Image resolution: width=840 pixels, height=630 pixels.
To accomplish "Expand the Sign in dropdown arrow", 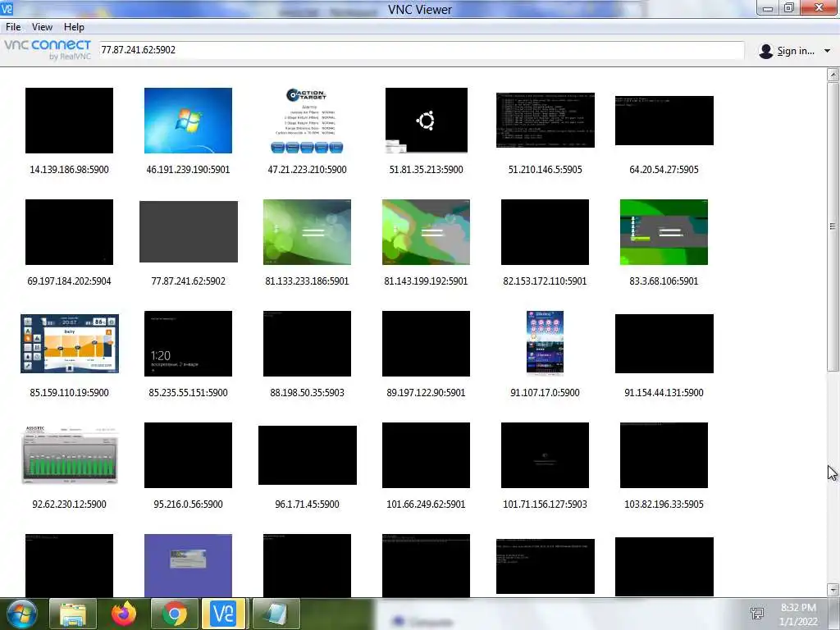I will tap(827, 51).
